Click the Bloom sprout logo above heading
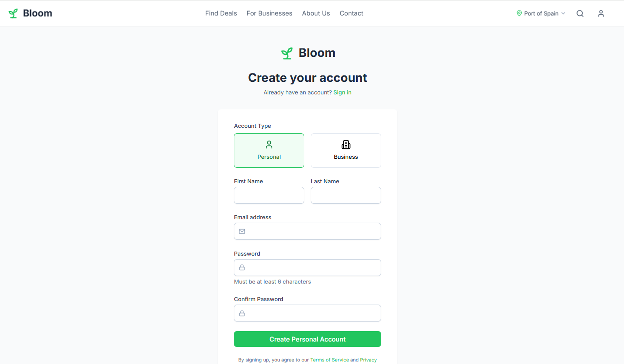 (x=287, y=53)
